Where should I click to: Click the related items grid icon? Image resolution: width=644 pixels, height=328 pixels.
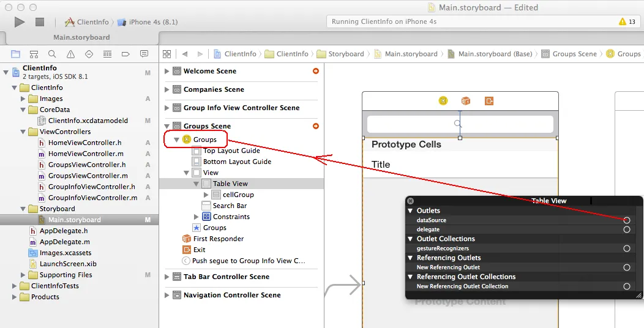pyautogui.click(x=167, y=54)
